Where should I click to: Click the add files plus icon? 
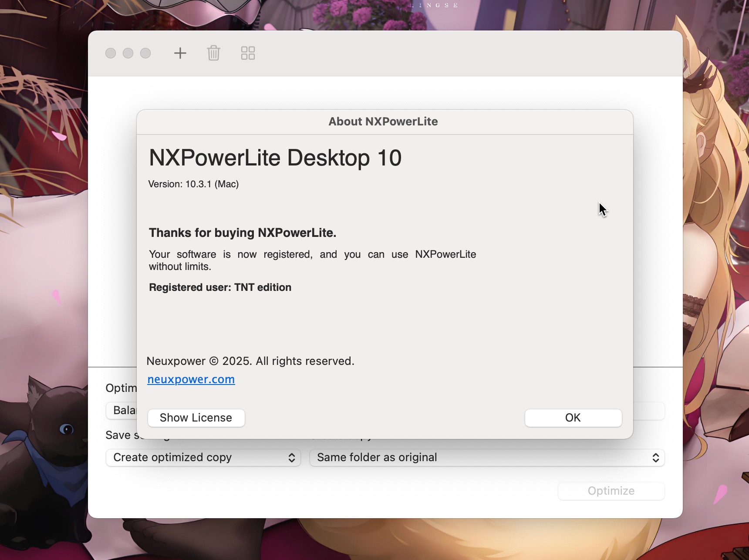coord(180,53)
